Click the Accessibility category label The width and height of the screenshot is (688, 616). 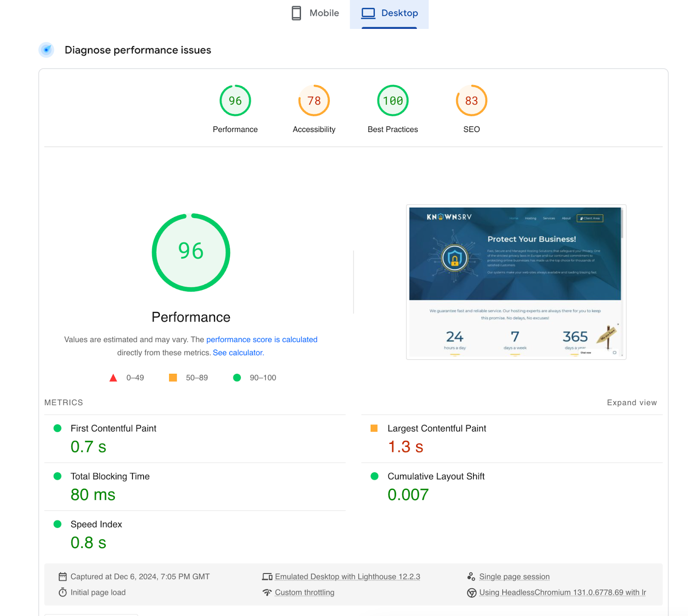[314, 129]
